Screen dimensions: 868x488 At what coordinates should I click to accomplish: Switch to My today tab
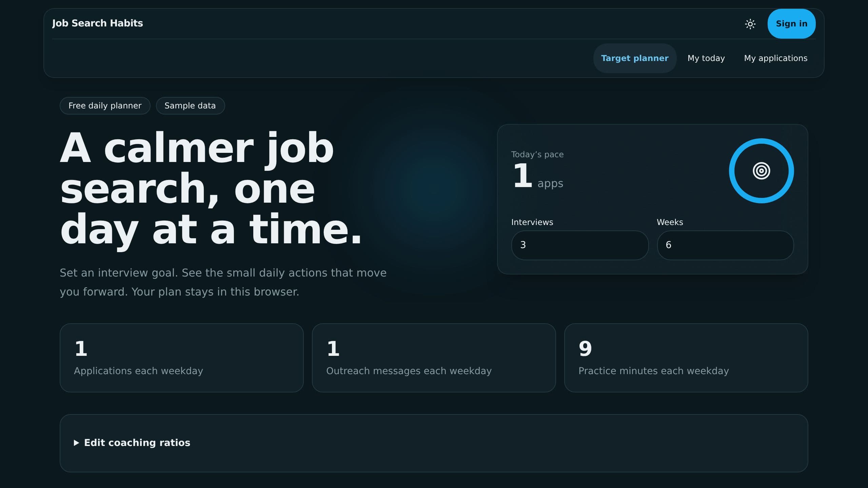pyautogui.click(x=706, y=58)
